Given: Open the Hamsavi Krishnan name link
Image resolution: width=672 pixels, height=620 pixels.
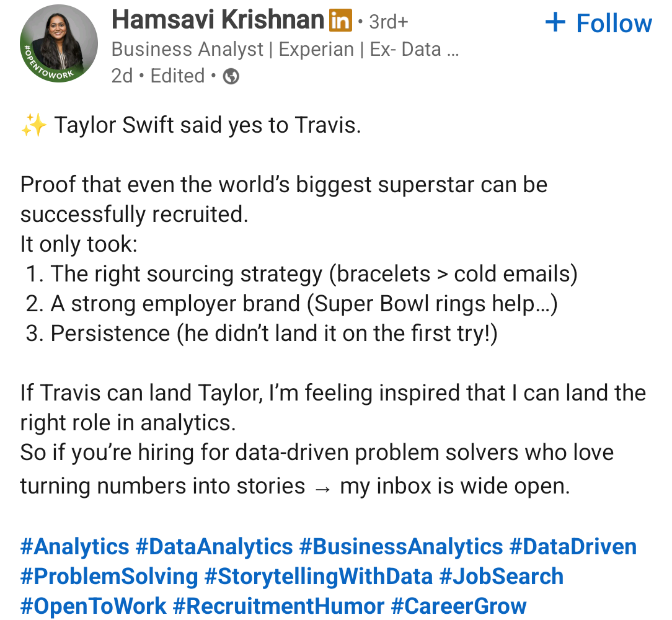Looking at the screenshot, I should (218, 20).
